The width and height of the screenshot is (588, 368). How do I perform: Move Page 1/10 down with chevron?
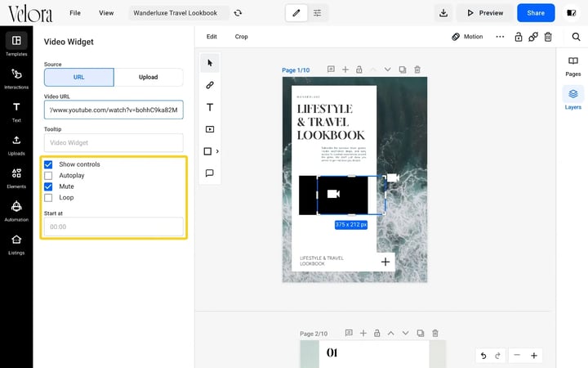click(387, 70)
